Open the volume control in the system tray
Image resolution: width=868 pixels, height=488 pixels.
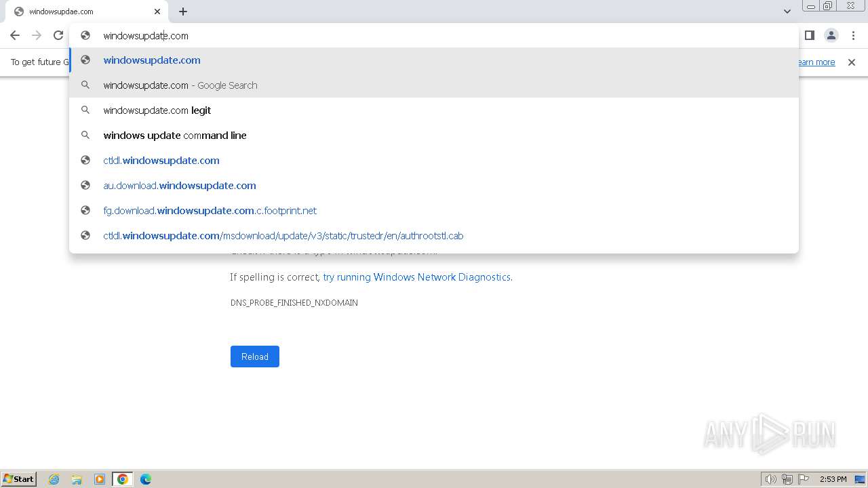tap(770, 479)
